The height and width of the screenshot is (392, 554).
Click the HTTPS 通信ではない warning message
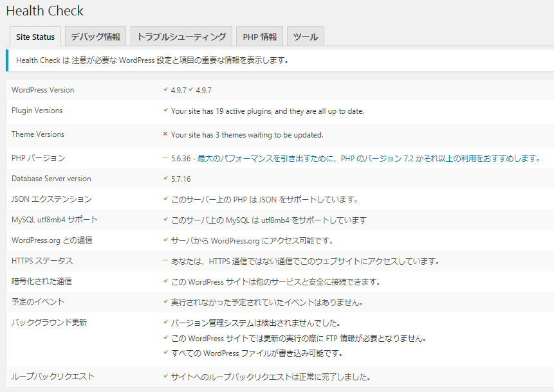(305, 261)
